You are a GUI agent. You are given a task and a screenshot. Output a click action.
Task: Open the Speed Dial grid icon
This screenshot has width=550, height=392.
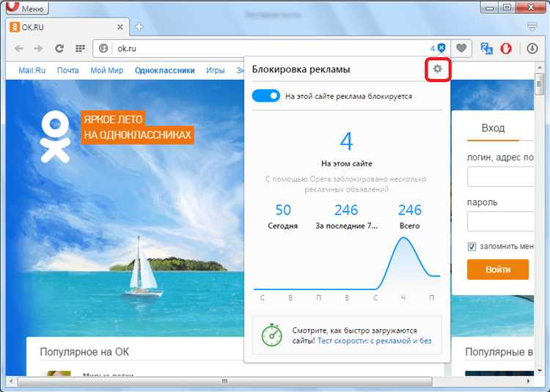(x=81, y=48)
